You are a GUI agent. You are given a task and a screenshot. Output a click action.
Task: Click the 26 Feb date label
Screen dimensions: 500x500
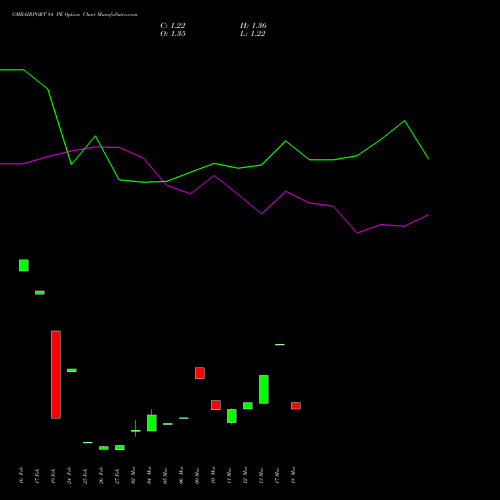(101, 475)
